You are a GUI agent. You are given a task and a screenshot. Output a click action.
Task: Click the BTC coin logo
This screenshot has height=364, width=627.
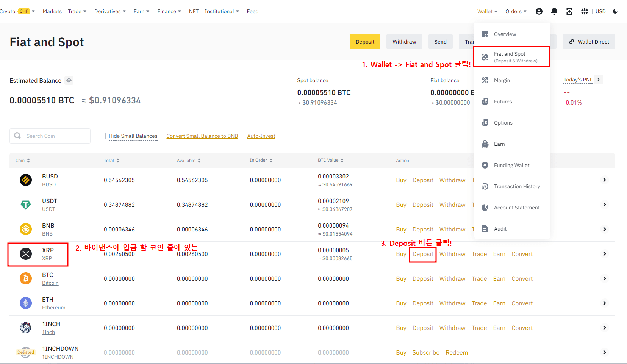26,278
